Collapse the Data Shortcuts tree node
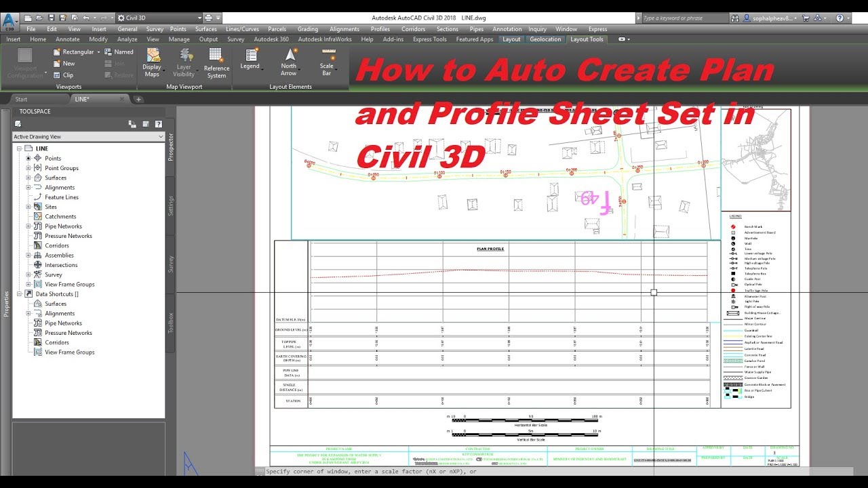 coord(20,294)
